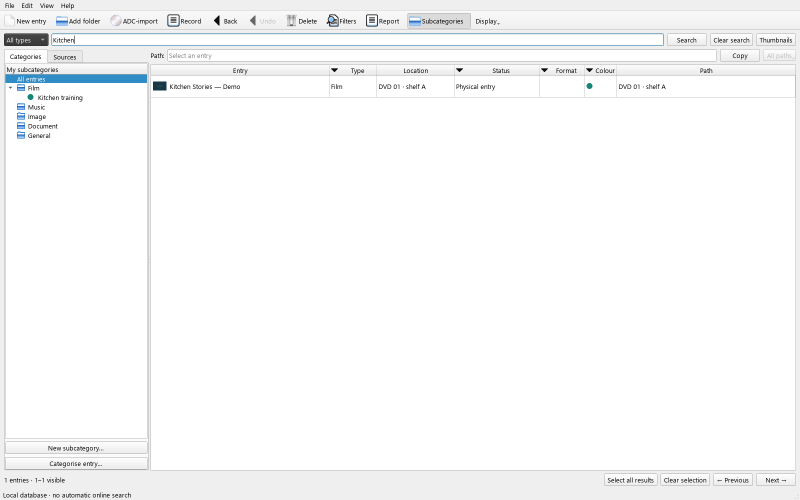Switch to the Sources tab
800x500 pixels.
point(65,57)
